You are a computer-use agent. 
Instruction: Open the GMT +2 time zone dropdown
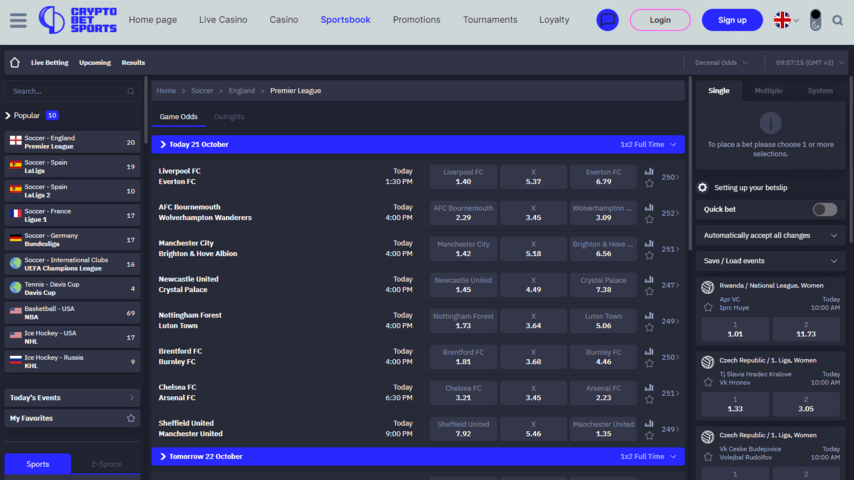tap(810, 63)
